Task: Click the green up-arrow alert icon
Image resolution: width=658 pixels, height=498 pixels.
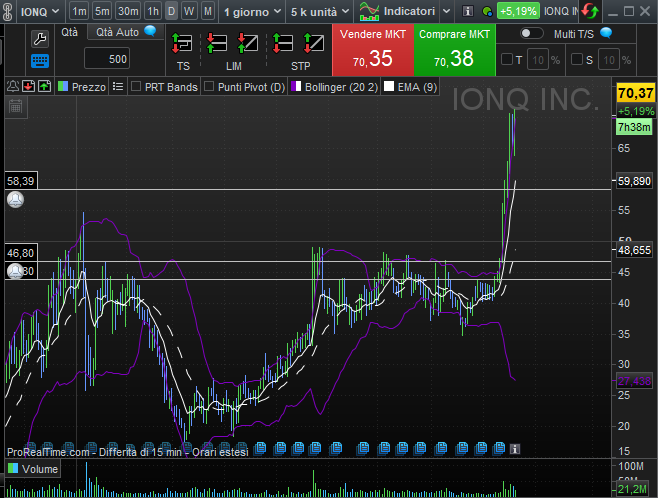Action: [x=44, y=87]
